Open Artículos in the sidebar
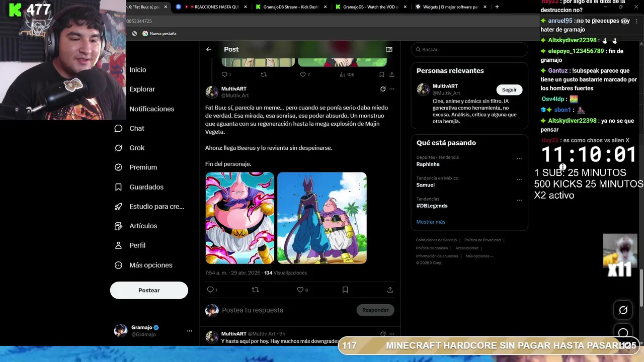Viewport: 644px width, 362px height. pyautogui.click(x=136, y=226)
